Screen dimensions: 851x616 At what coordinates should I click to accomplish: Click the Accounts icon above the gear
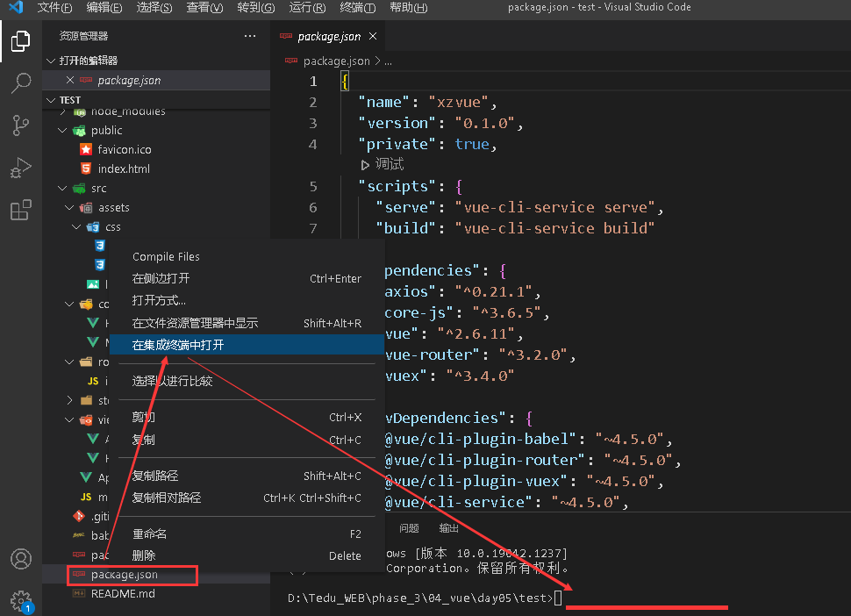[21, 558]
